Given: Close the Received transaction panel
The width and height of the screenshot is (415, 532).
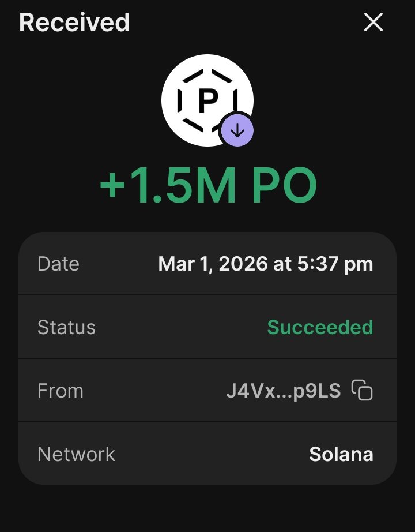Looking at the screenshot, I should pyautogui.click(x=373, y=23).
